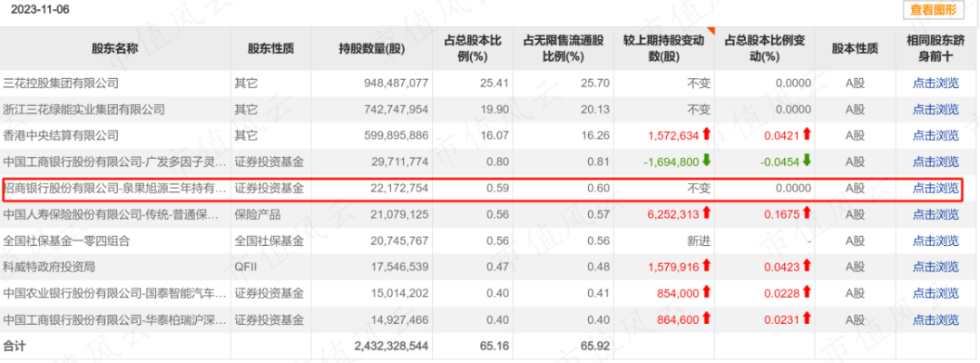
Task: Click the red up arrow beside 6,252,313
Action: pos(707,214)
